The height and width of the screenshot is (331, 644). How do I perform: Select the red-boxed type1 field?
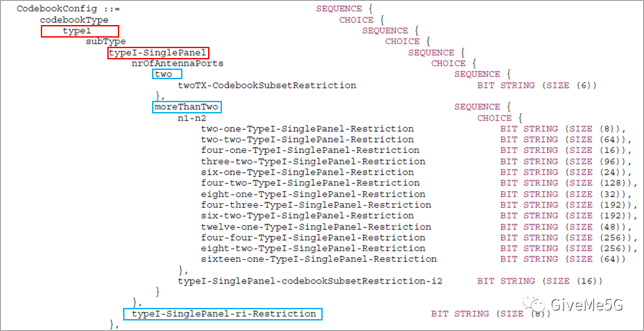[x=80, y=31]
